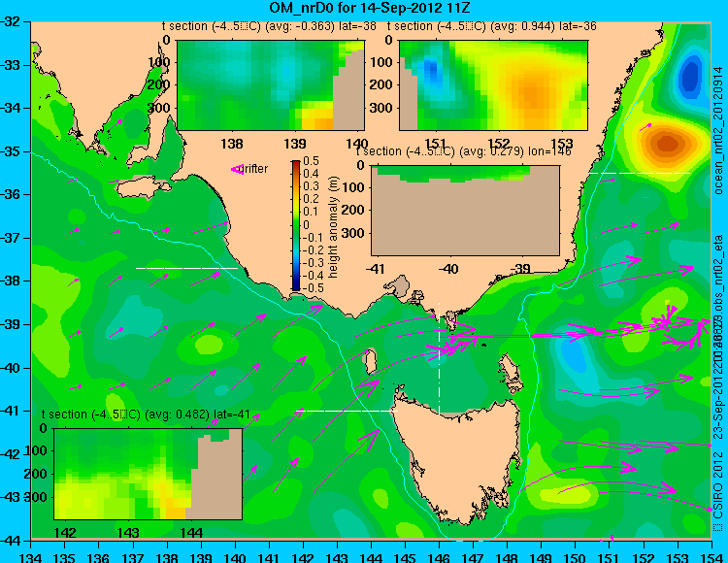The height and width of the screenshot is (563, 728).
Task: Click the orange warm eddy off the east coast
Action: click(x=667, y=143)
